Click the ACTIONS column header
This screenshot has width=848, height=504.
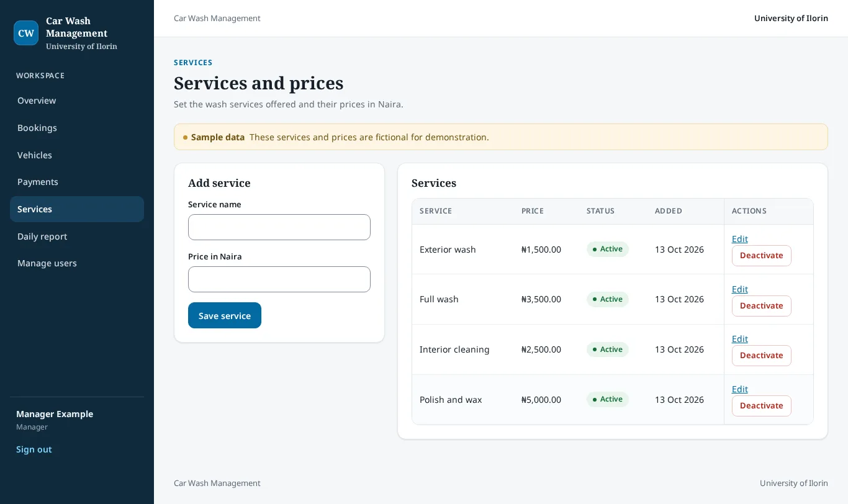click(x=749, y=211)
